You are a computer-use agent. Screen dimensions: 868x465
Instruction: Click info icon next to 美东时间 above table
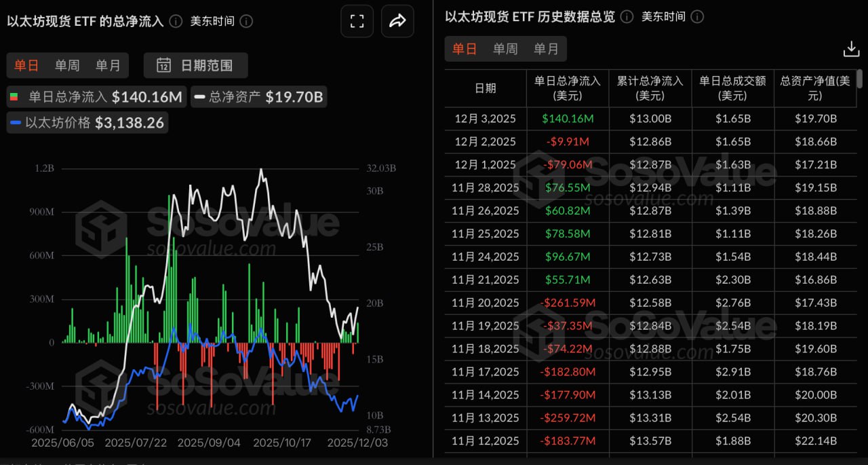click(697, 16)
